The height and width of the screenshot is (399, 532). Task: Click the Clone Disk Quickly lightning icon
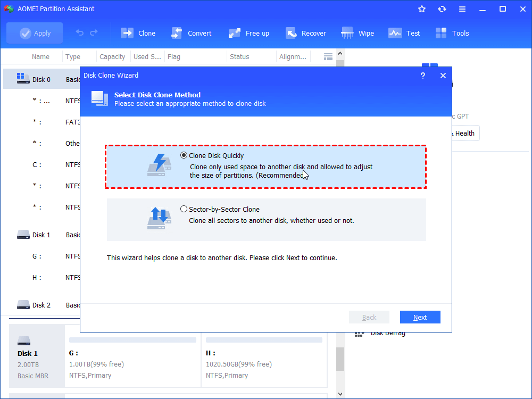(160, 165)
